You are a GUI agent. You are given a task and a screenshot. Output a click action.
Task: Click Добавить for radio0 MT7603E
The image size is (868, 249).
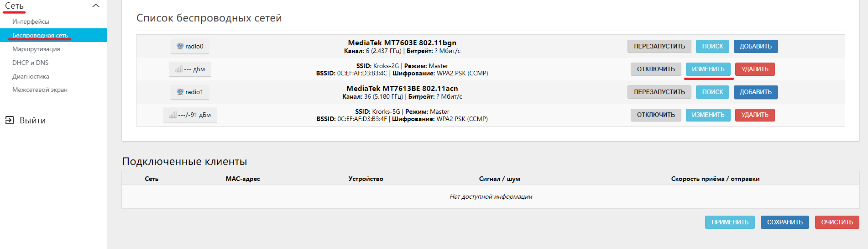coord(755,46)
